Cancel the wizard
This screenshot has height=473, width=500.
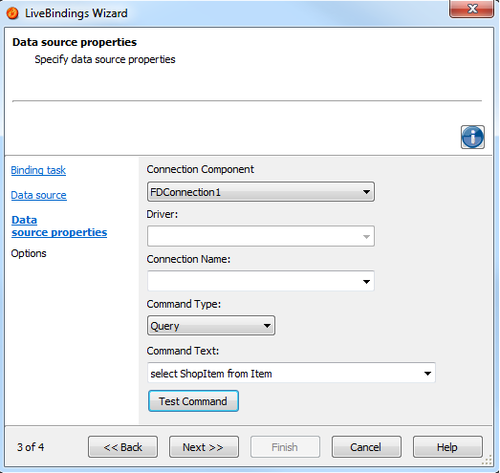(x=366, y=447)
